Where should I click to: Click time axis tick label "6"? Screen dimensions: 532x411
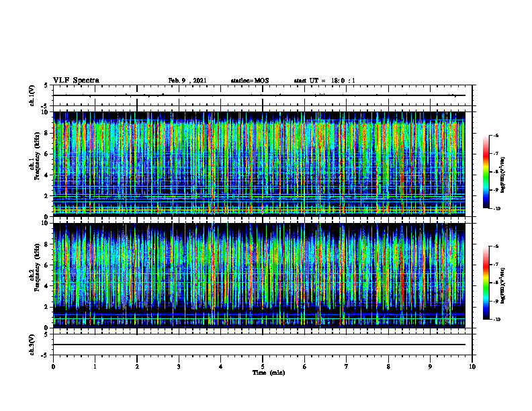coord(305,367)
